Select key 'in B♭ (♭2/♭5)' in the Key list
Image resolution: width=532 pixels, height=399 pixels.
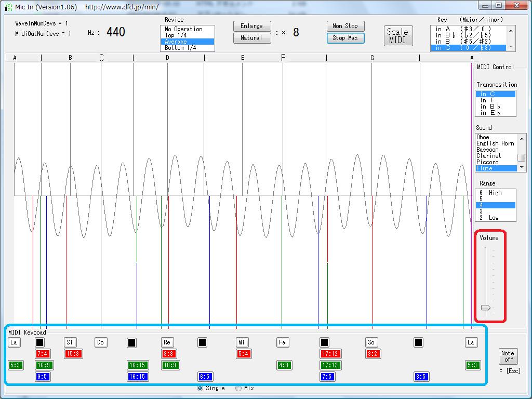[469, 35]
